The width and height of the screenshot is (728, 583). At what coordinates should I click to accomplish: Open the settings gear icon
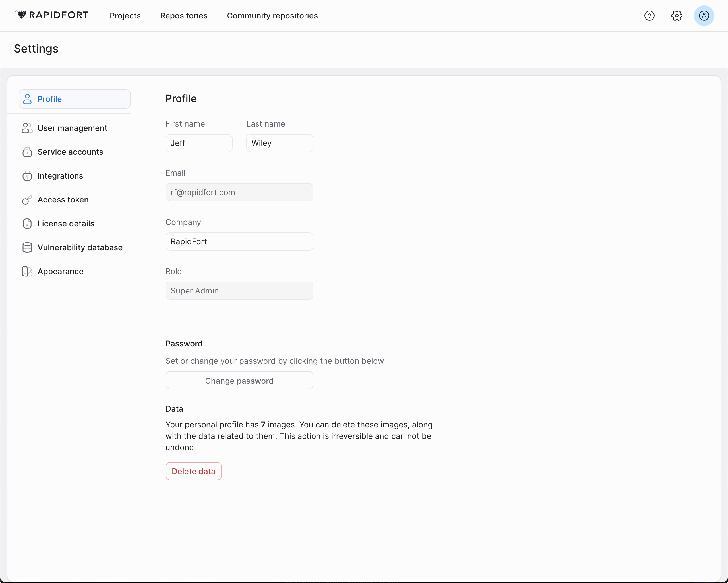676,16
